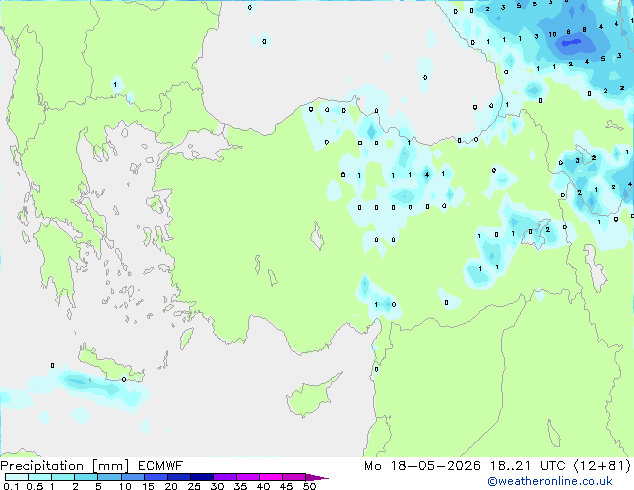
Task: Select the above-50 arrow tip of the legend
Action: [x=317, y=478]
